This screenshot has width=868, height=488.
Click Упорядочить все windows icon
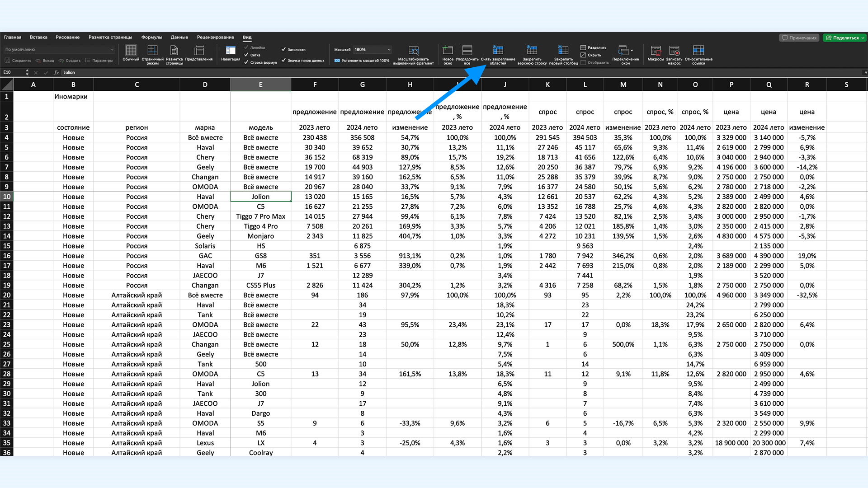[467, 50]
